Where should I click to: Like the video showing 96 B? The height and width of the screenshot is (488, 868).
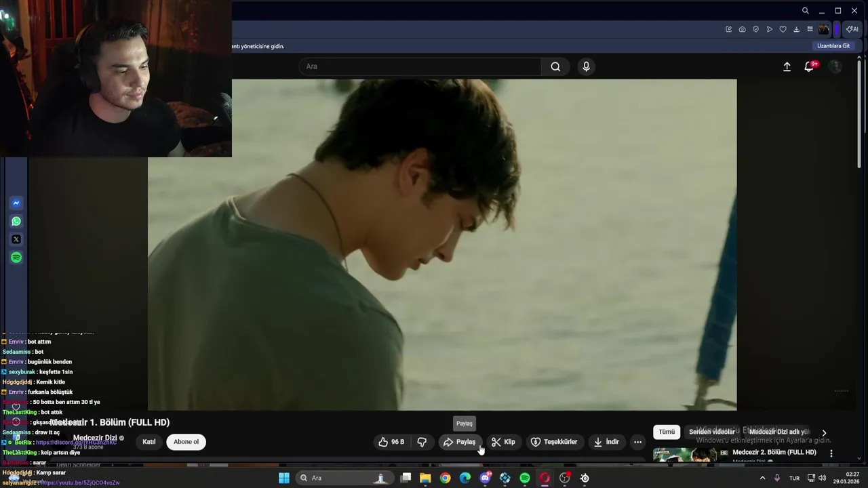(392, 442)
